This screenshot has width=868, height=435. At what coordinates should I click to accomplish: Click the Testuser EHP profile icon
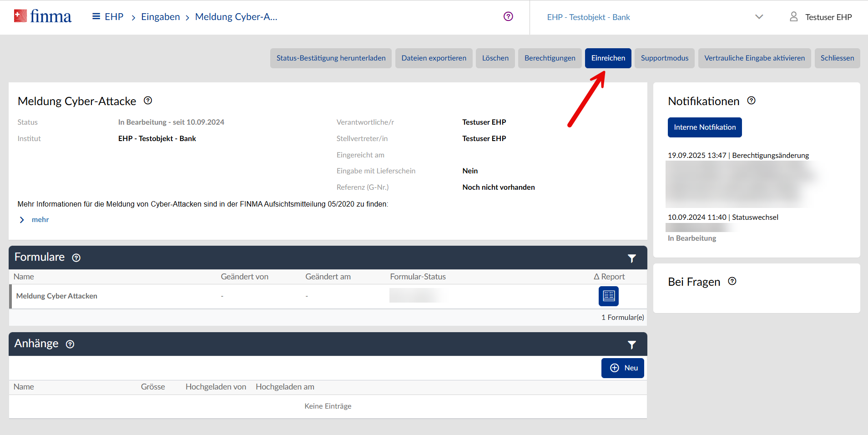click(x=793, y=17)
